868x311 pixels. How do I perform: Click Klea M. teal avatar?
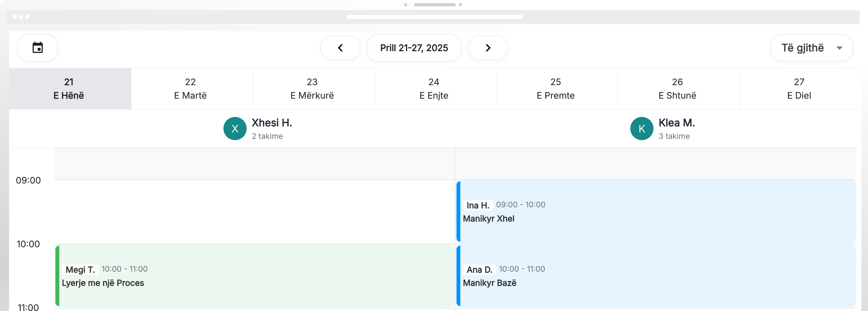(x=642, y=129)
